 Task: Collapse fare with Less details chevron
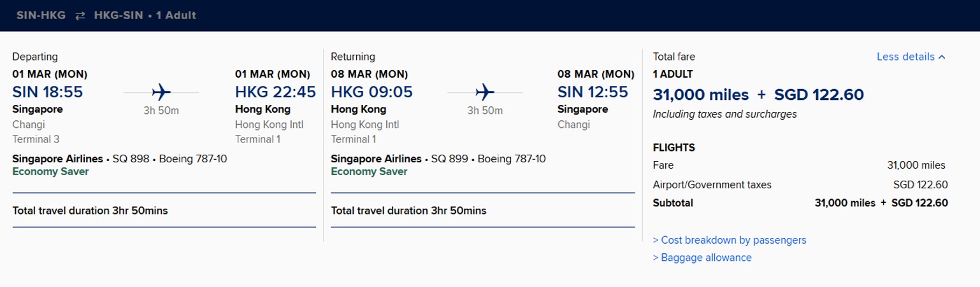[x=942, y=57]
